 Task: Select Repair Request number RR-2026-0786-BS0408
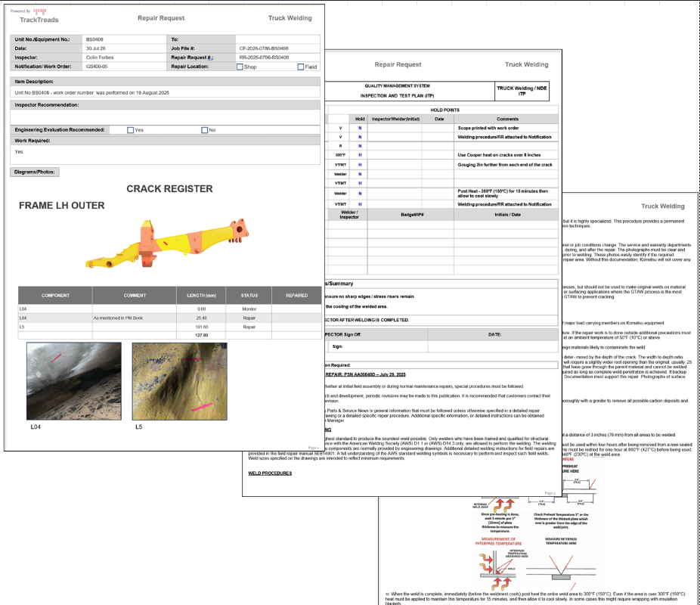(x=264, y=57)
